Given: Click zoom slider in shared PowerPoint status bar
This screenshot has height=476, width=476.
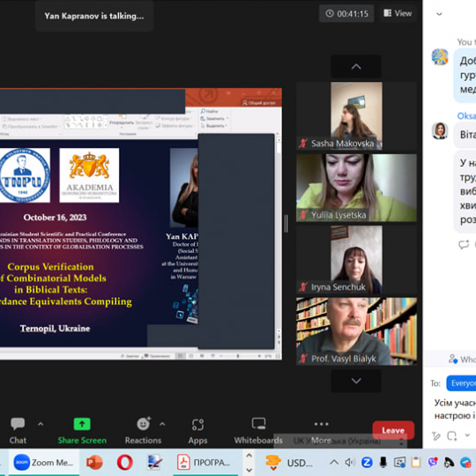Looking at the screenshot, I should (238, 356).
